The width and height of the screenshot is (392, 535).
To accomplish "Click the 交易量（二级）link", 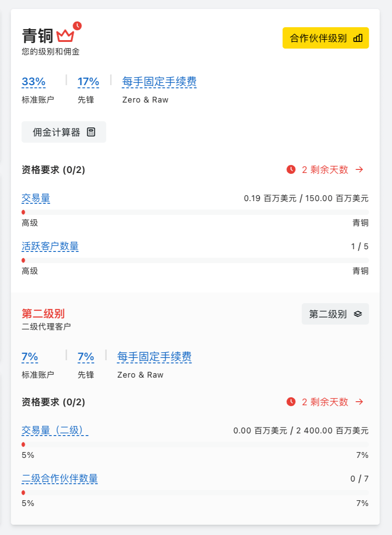I will 55,430.
